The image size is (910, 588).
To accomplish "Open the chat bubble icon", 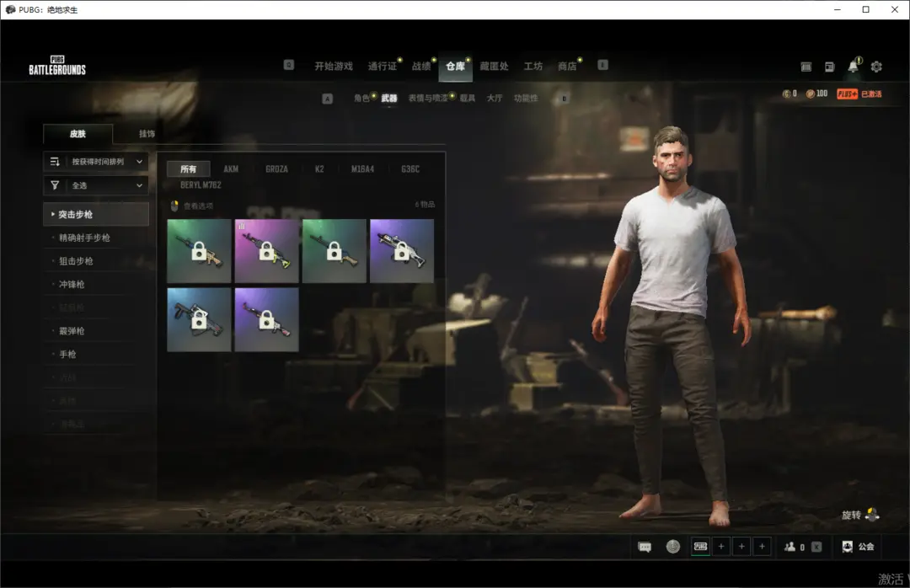I will tap(645, 547).
